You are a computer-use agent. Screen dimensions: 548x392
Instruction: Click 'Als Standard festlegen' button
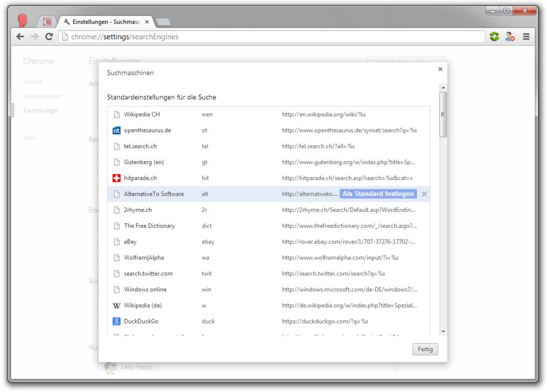378,194
